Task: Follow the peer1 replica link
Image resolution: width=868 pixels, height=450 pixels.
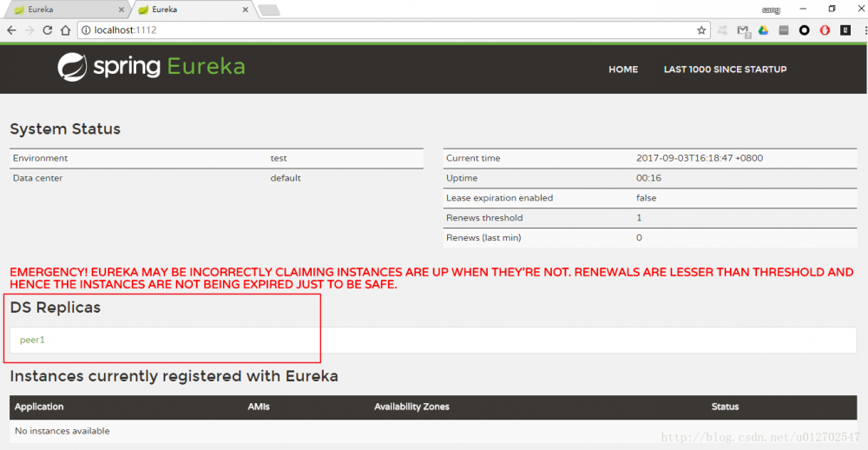Action: pos(32,340)
